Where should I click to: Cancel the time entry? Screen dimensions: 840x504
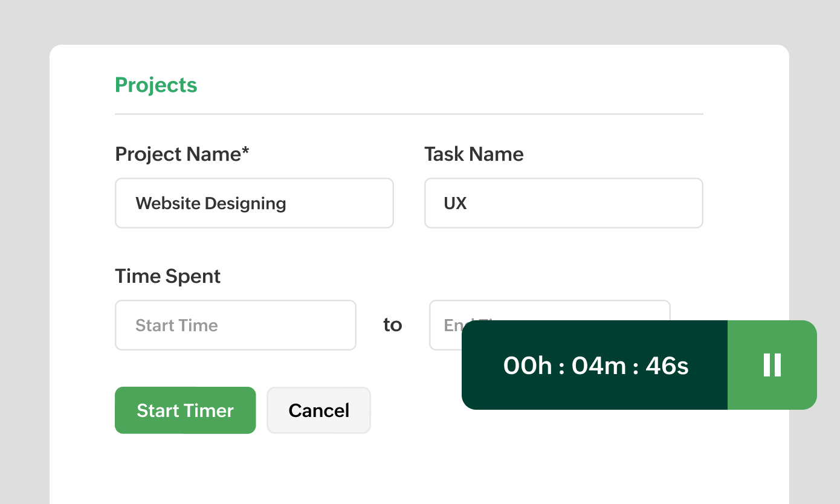(318, 410)
